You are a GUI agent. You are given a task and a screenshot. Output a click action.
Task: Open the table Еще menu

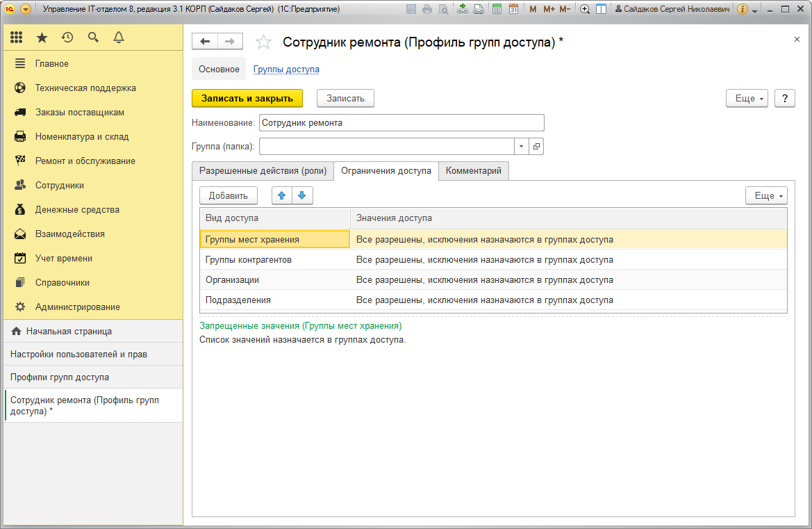coord(766,195)
